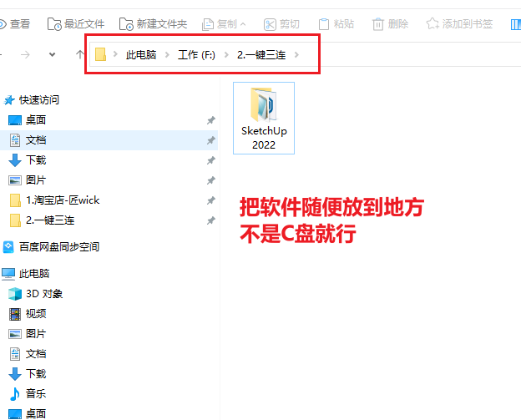Open 视频 under 此电脑
Viewport: 521px width, 420px height.
[36, 314]
